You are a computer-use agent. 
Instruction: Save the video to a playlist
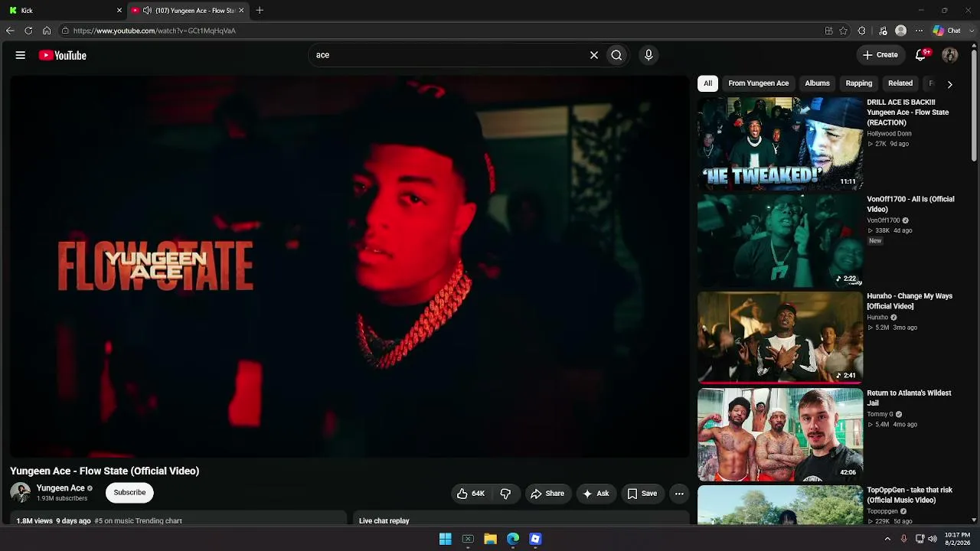(x=642, y=494)
